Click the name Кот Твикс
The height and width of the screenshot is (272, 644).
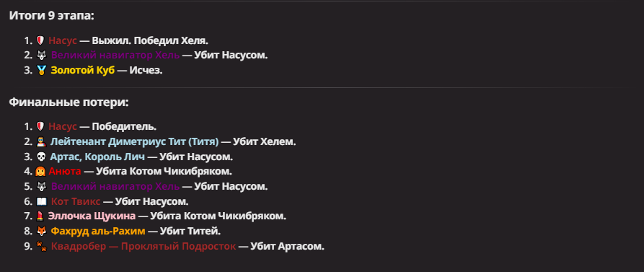coord(76,201)
